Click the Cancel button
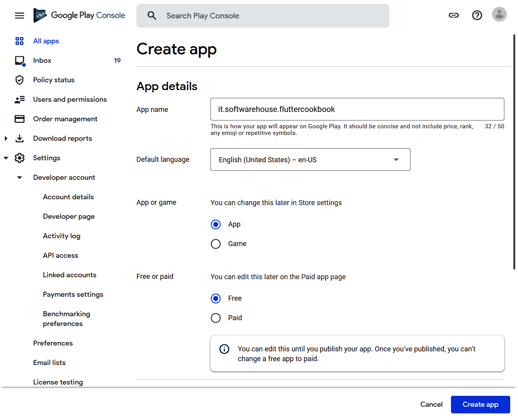518x420 pixels. tap(431, 404)
